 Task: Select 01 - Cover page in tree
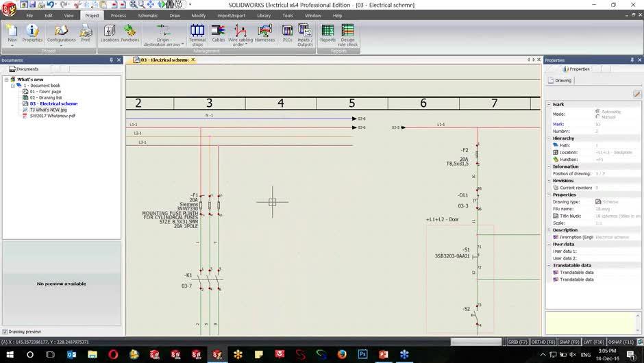pyautogui.click(x=45, y=91)
